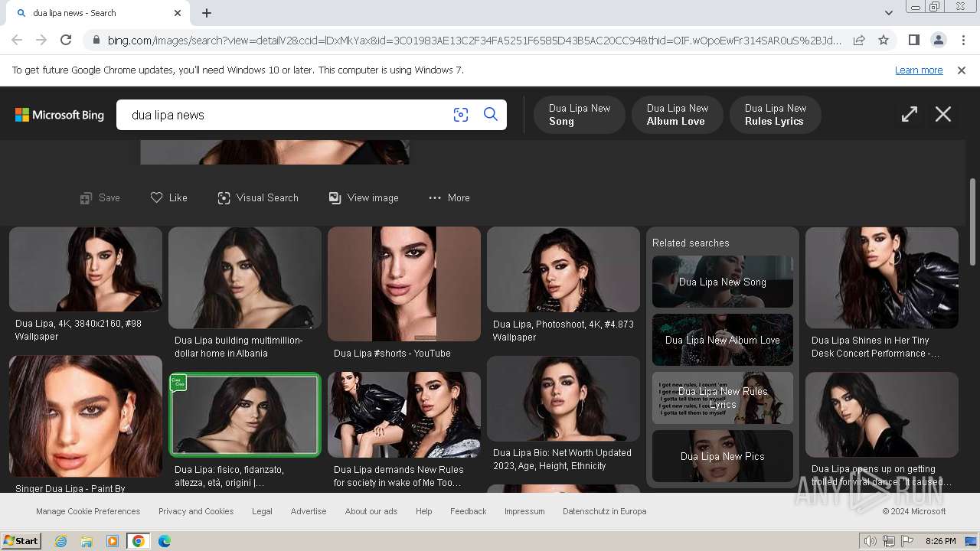Open Dua Lipa 4K #98 Wallpaper thumbnail
The width and height of the screenshot is (980, 551).
[x=86, y=269]
